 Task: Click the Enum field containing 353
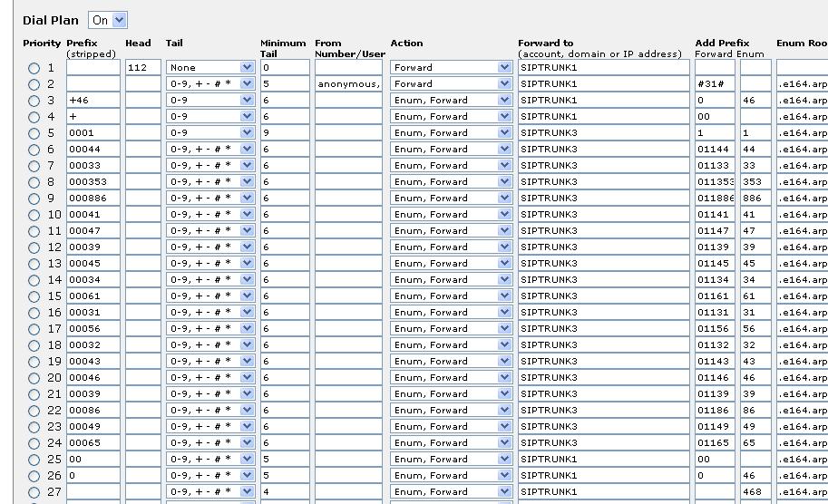(x=755, y=181)
